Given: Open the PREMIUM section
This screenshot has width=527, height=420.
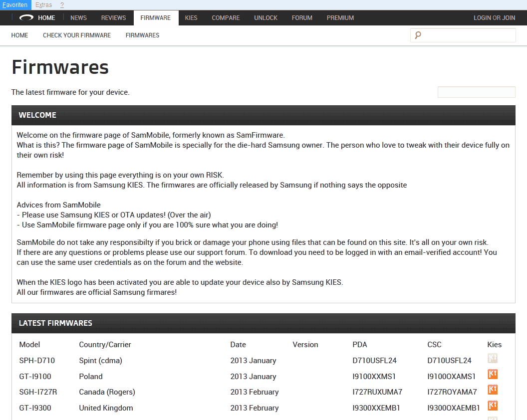Looking at the screenshot, I should [x=340, y=18].
